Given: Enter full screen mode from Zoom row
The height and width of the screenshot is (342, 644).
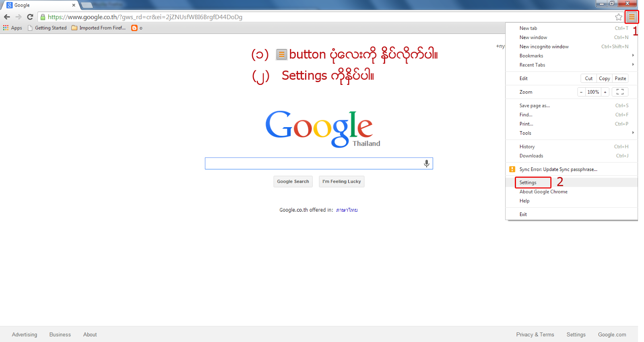Looking at the screenshot, I should coord(620,92).
